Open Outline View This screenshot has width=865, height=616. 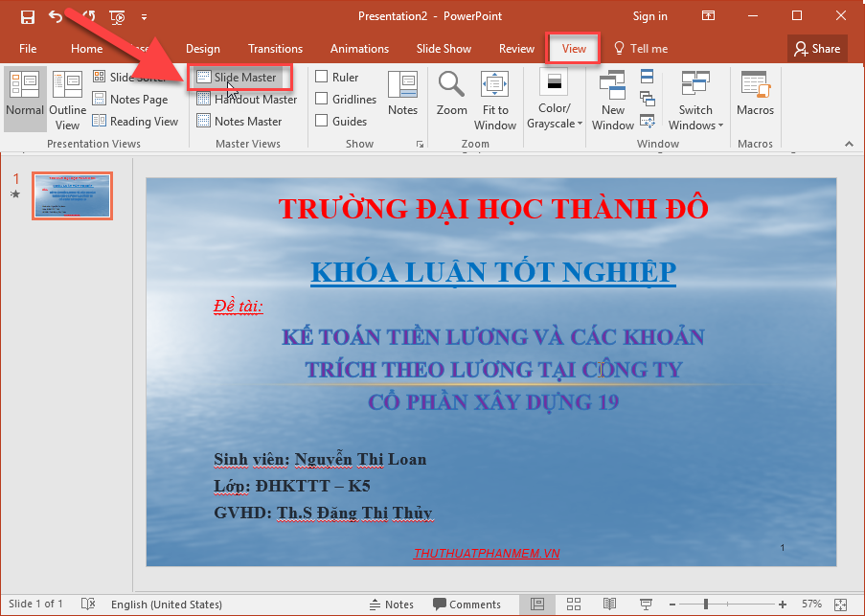(x=67, y=101)
